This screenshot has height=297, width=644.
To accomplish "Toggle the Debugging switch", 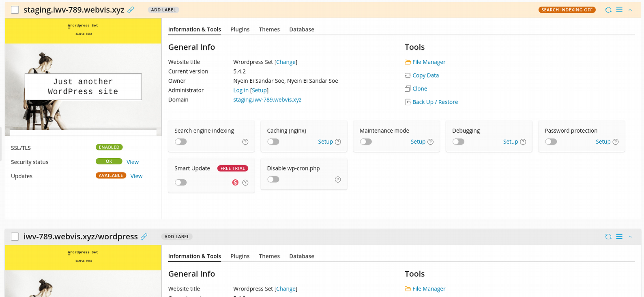I will coord(458,142).
